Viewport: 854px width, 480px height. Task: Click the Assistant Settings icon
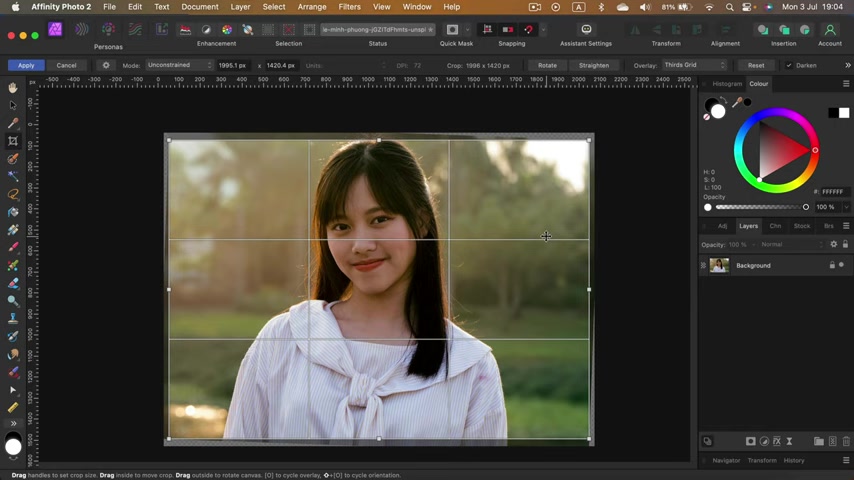pos(586,30)
